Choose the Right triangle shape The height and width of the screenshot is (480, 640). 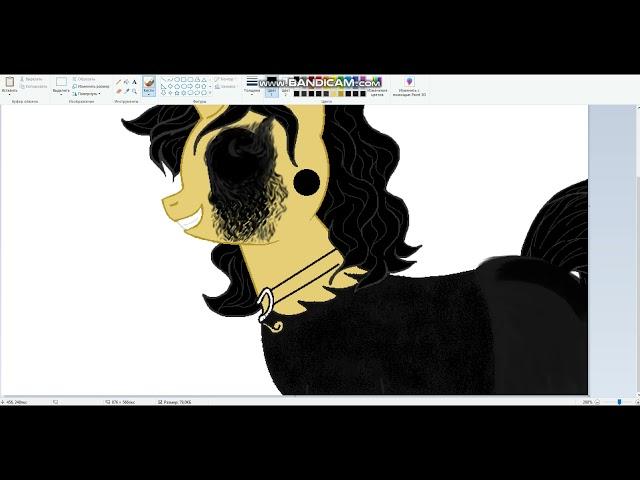[x=164, y=87]
